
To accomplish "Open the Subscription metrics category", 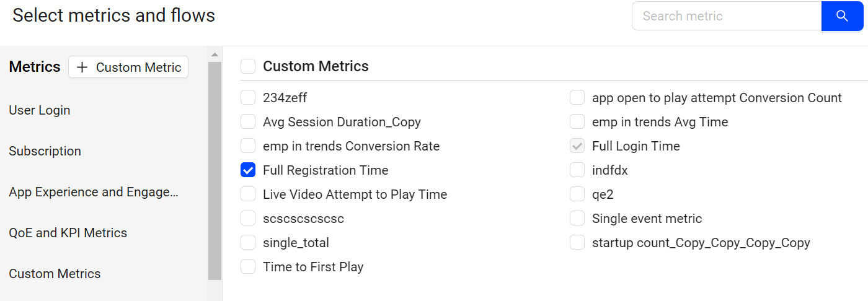I will [45, 151].
